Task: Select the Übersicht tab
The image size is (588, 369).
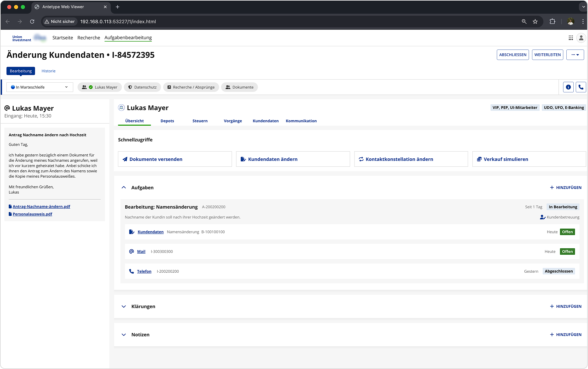Action: coord(135,121)
